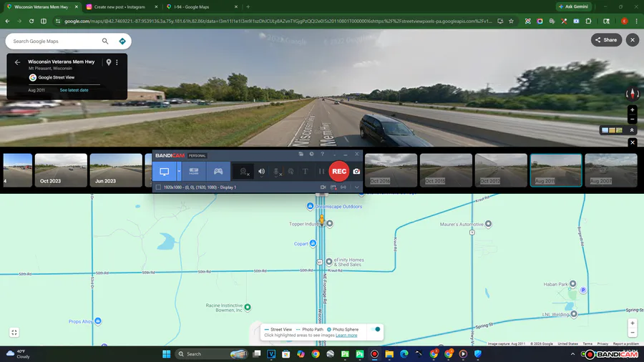Image resolution: width=644 pixels, height=362 pixels.
Task: Open the Oct 2016 Street View thumbnail
Action: 391,170
